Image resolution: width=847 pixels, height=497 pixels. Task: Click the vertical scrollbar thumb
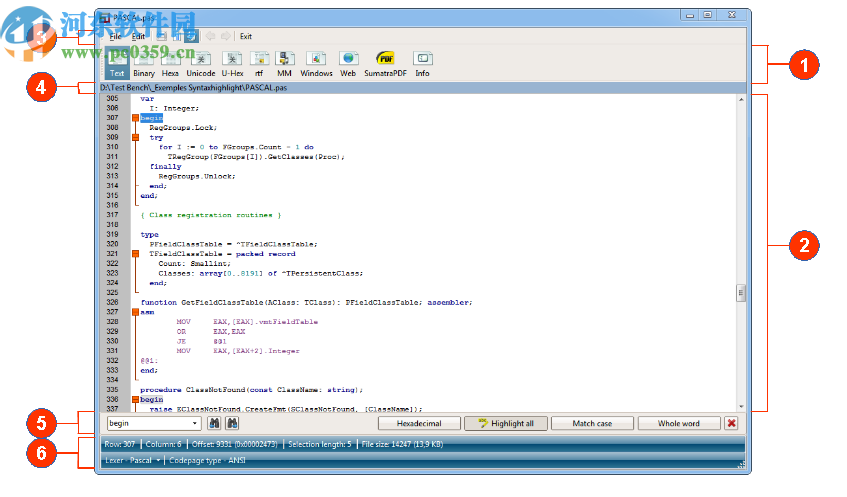coord(741,293)
